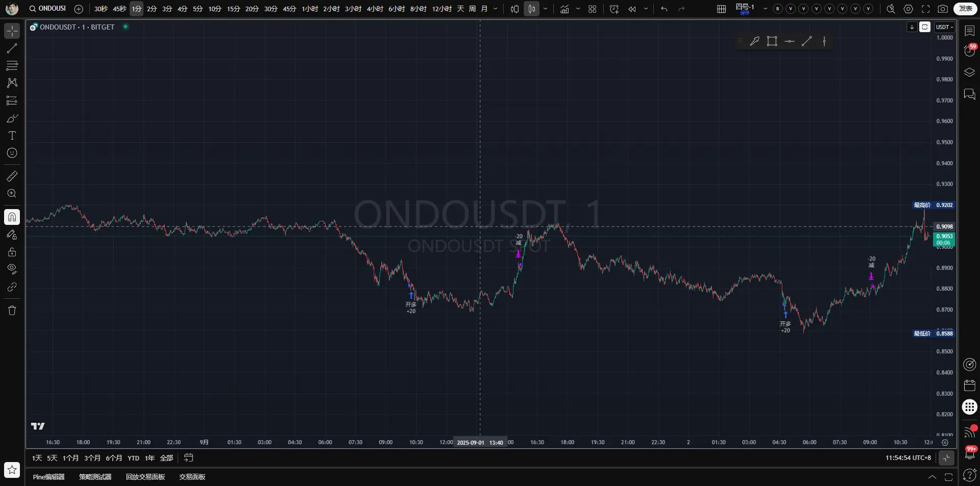This screenshot has height=486, width=980.
Task: Toggle lock all drawings
Action: (x=12, y=252)
